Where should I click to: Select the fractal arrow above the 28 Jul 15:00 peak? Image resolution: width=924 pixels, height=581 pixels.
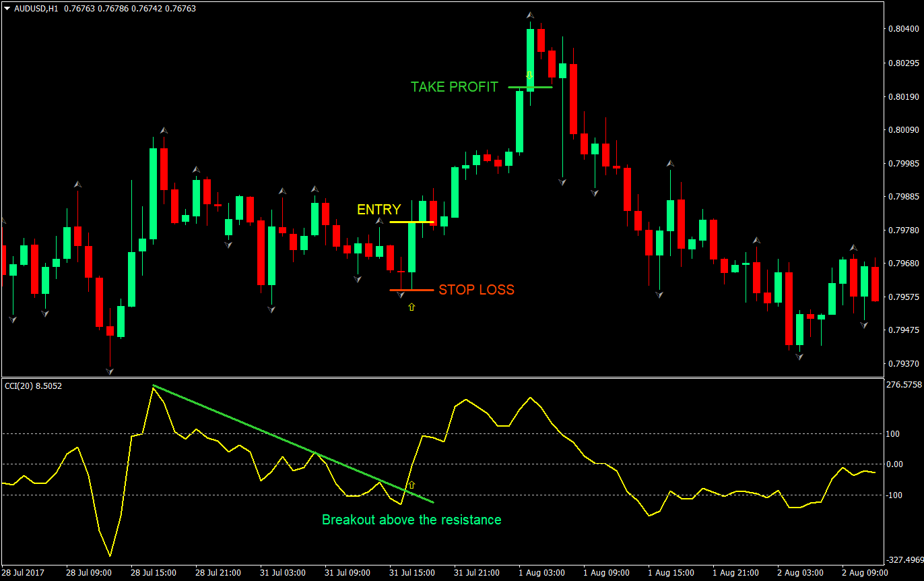(x=163, y=130)
